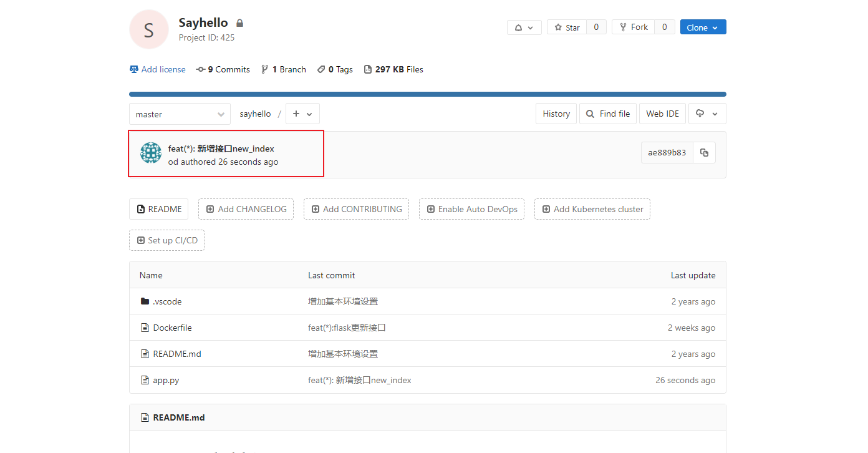Screen dimensions: 868x453
Task: Click the Set up CI/CD button
Action: click(166, 240)
